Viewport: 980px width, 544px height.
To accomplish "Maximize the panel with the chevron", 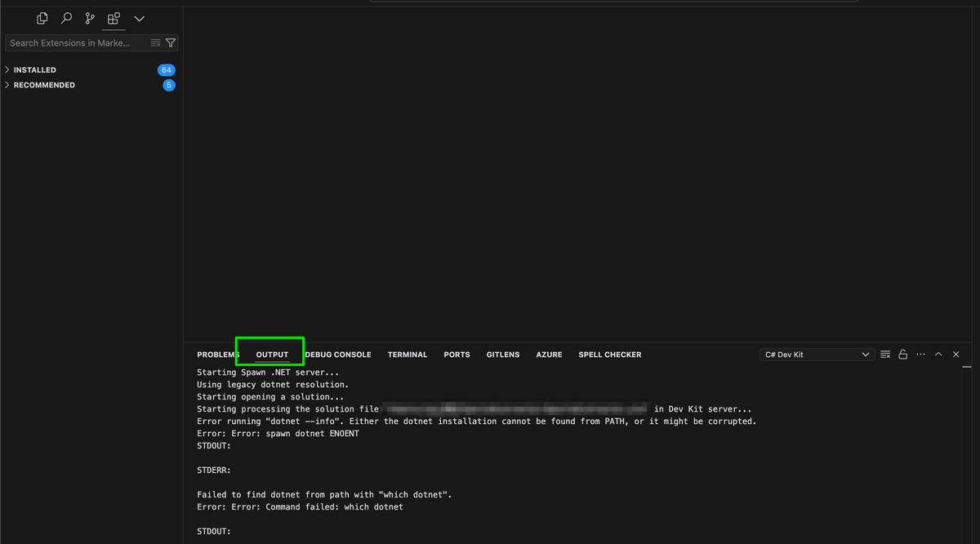I will click(938, 354).
